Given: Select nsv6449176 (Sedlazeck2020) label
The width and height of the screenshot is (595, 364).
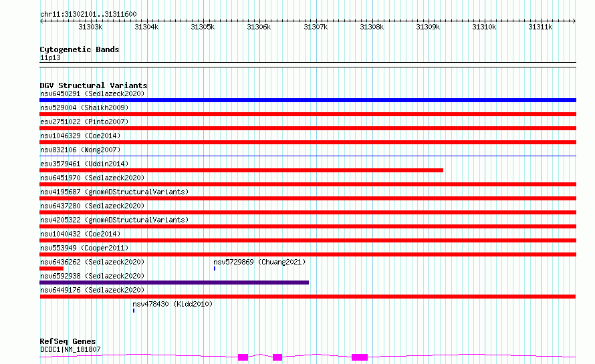Looking at the screenshot, I should point(92,290).
